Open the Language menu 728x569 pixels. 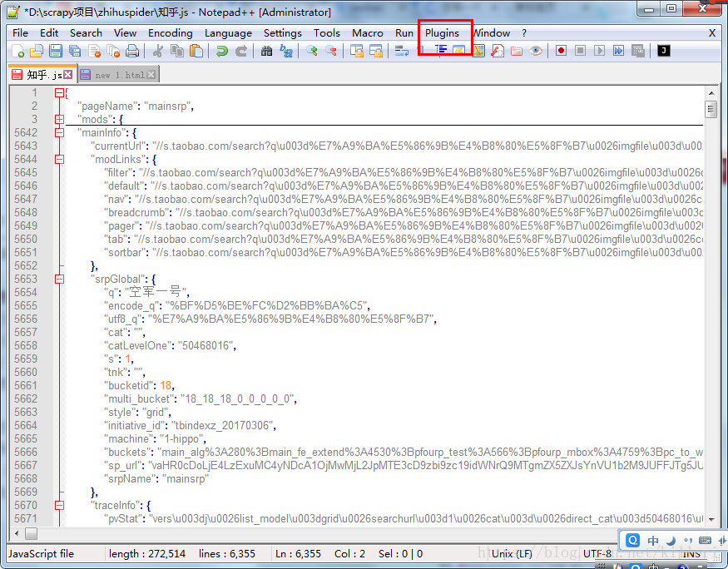pyautogui.click(x=228, y=33)
